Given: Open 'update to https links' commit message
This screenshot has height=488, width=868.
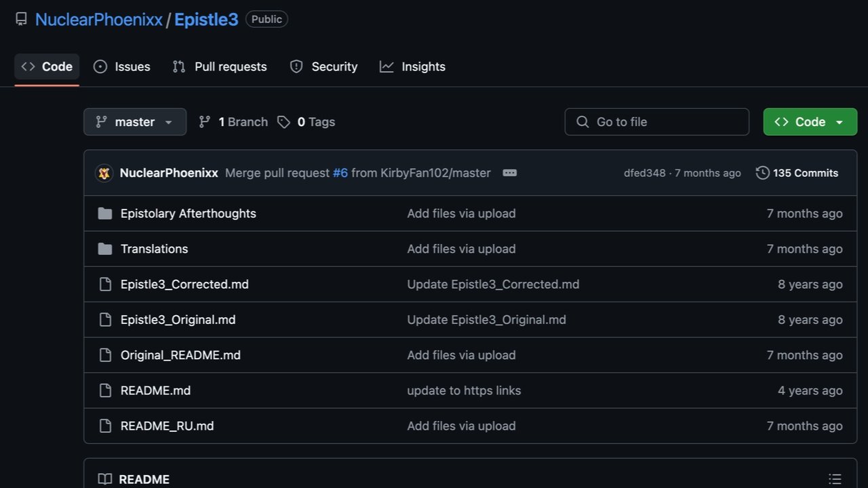Looking at the screenshot, I should 464,390.
